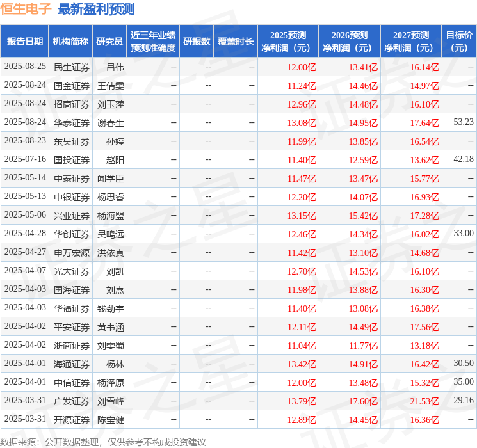Click 中银证券 institution cell

click(72, 197)
